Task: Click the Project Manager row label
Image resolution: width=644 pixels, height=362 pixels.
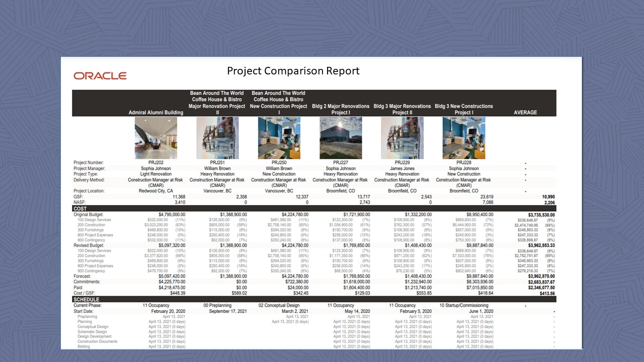Action: 89,168
